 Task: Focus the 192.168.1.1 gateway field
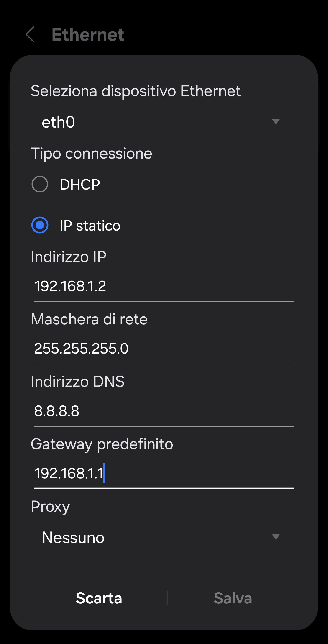point(164,473)
